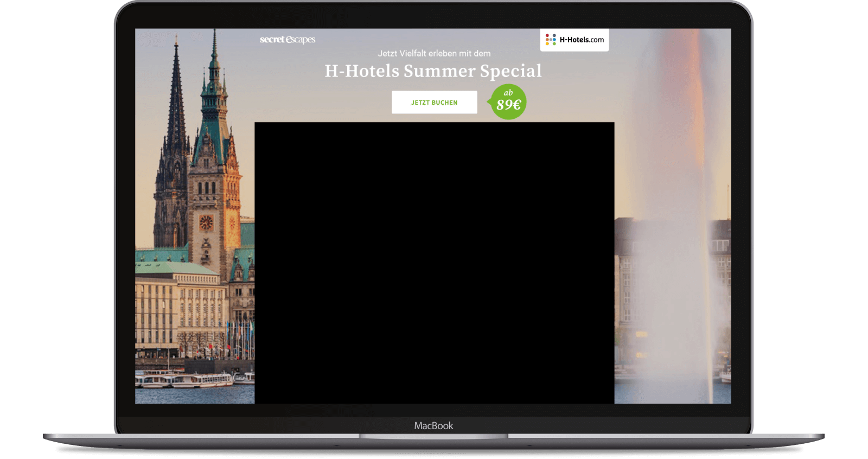The image size is (868, 459).
Task: Click the 'Jetzt Vielfalt erleben mit dem' subtitle
Action: coord(434,53)
